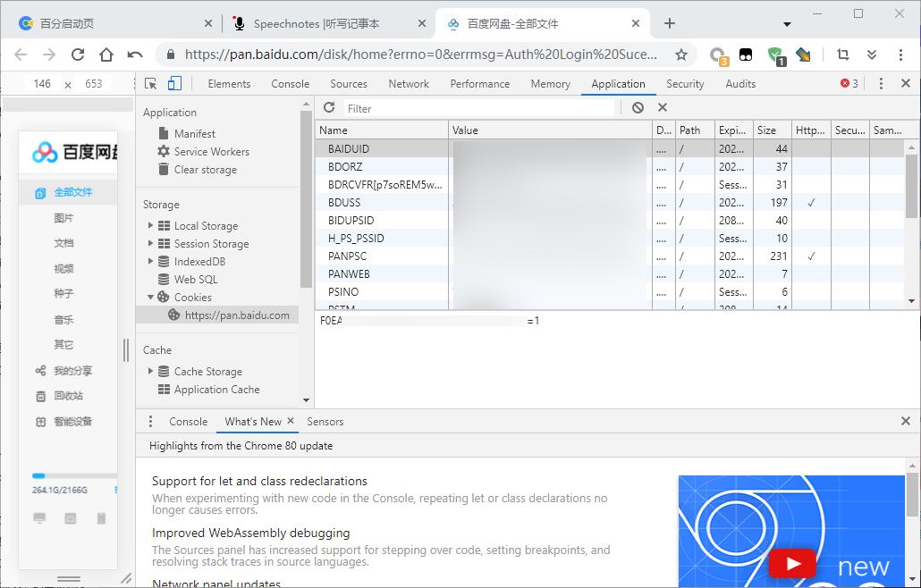Select the inspect element tool in DevTools
Viewport: 921px width, 588px height.
[152, 83]
